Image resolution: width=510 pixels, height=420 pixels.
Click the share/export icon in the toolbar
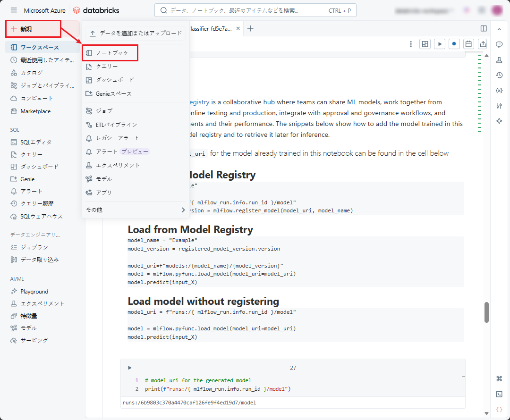pos(483,44)
